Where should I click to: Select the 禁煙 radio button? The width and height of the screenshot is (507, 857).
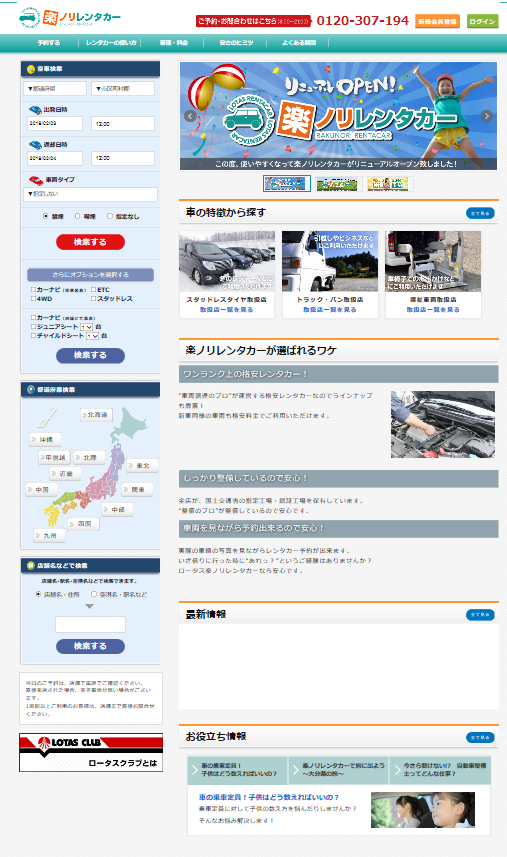click(45, 216)
